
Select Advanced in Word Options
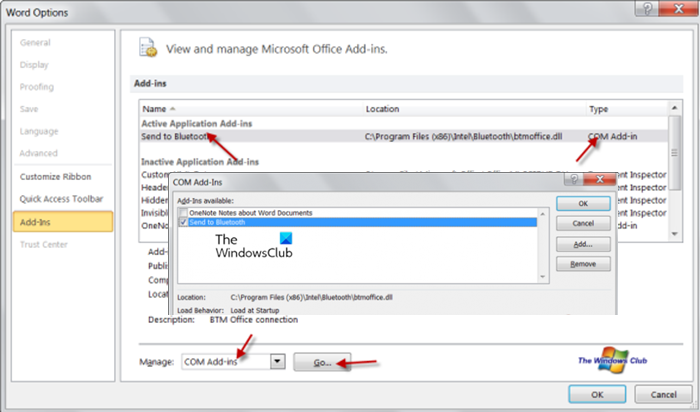(38, 153)
